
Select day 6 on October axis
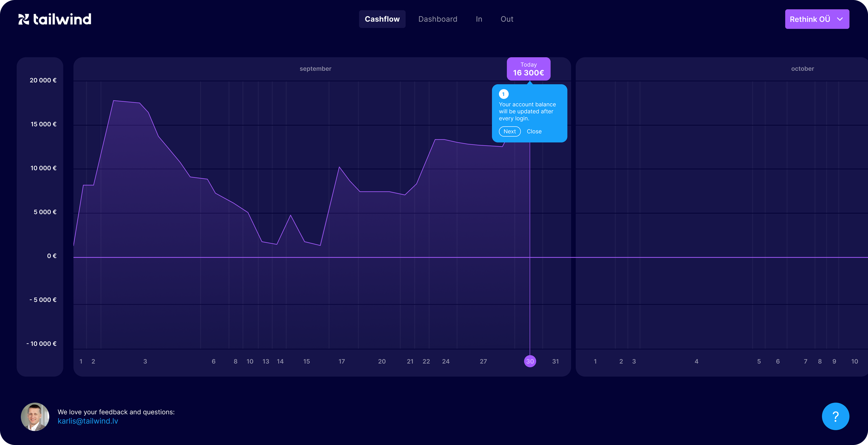click(778, 361)
